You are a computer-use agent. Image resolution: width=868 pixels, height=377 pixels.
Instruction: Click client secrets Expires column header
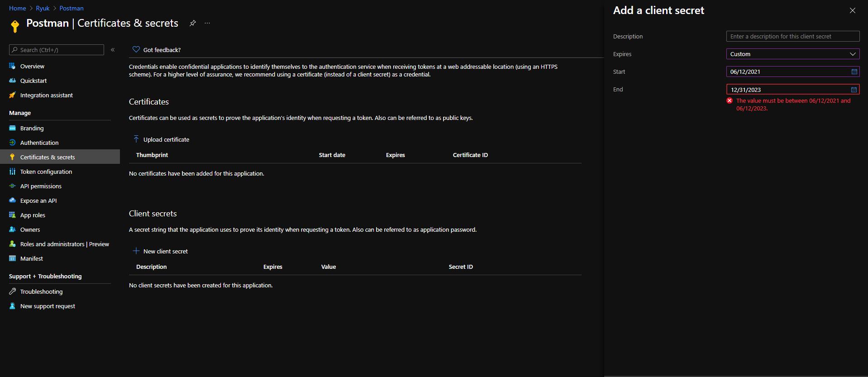pyautogui.click(x=273, y=267)
